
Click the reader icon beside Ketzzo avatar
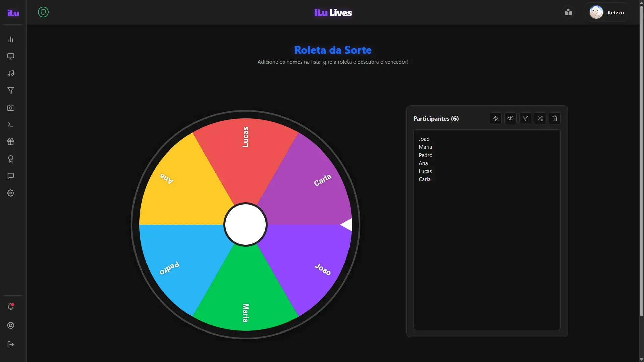pyautogui.click(x=568, y=12)
